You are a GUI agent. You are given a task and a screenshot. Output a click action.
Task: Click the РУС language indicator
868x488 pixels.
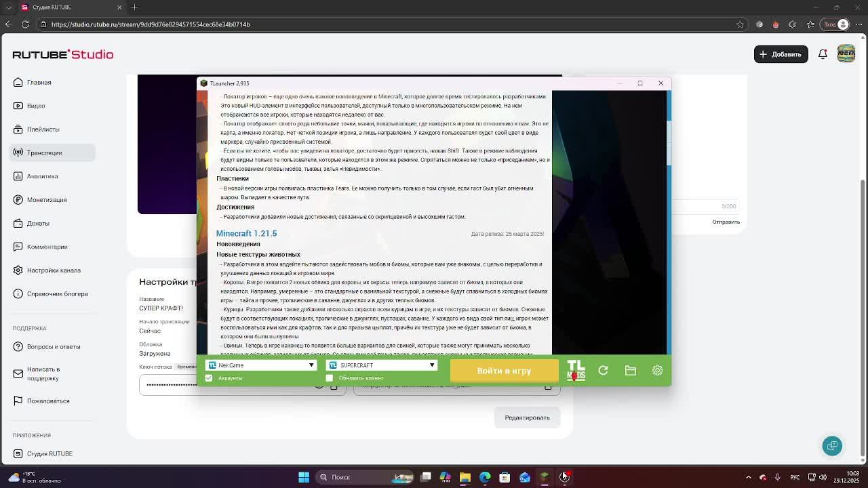(795, 477)
